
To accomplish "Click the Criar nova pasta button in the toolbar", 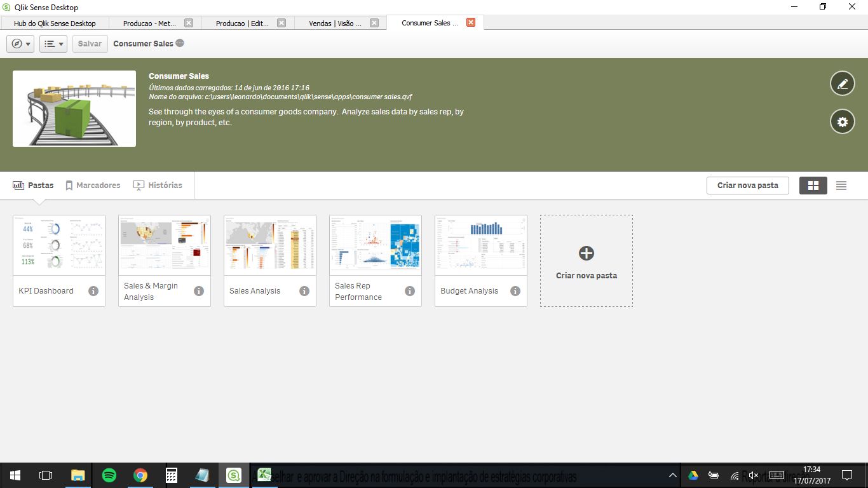I will [x=747, y=186].
